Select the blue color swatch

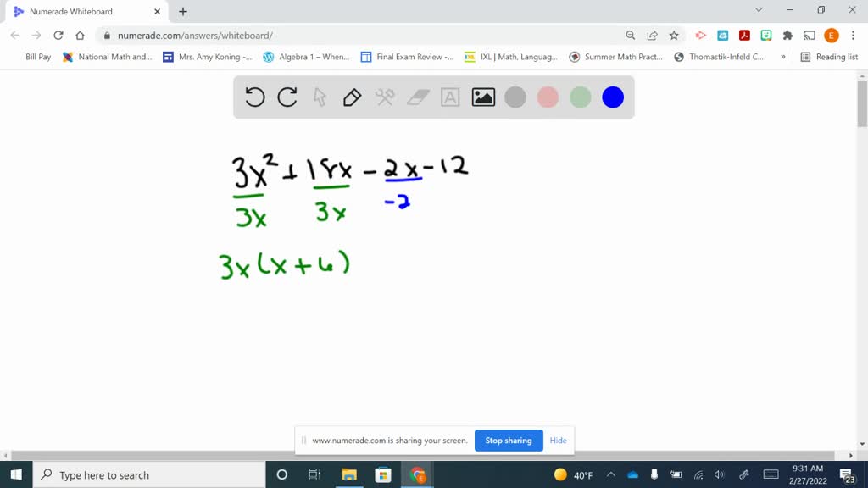pos(611,97)
